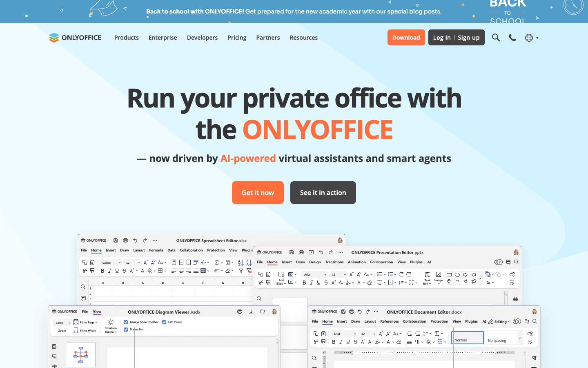
Task: Click Bold icon in Presentation Editor
Action: (304, 283)
